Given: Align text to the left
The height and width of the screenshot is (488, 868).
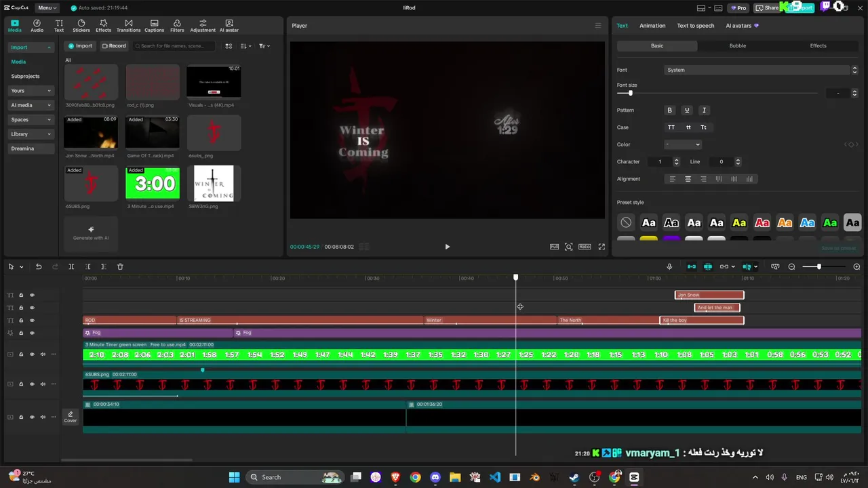Looking at the screenshot, I should point(673,179).
